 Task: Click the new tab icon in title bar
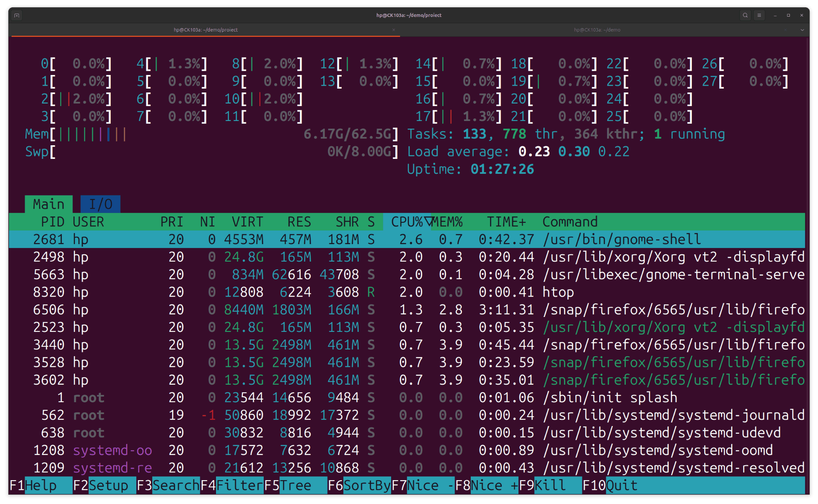(x=17, y=15)
